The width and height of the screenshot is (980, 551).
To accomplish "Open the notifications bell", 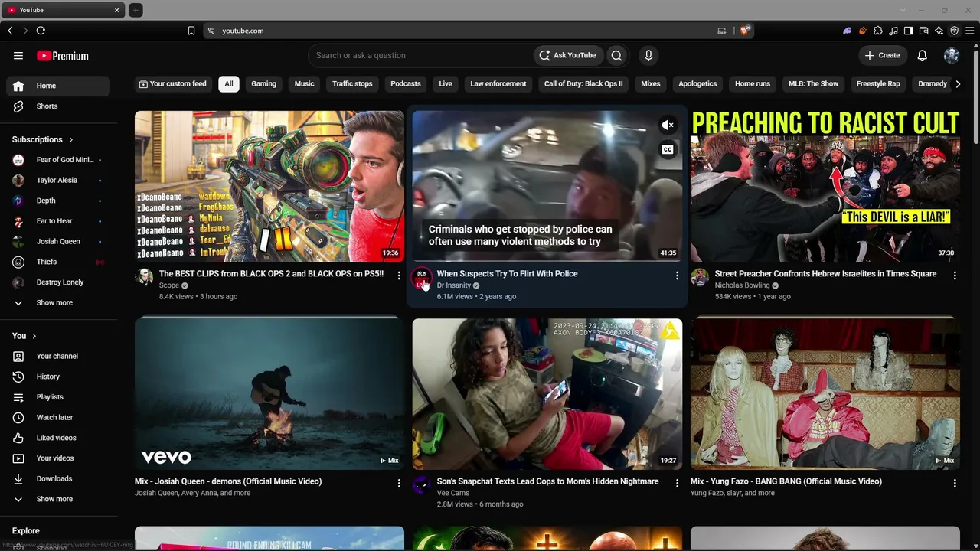I will (x=923, y=55).
